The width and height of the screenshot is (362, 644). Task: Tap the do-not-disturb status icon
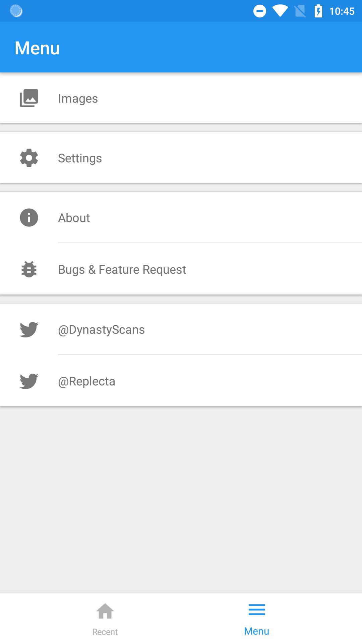[260, 11]
